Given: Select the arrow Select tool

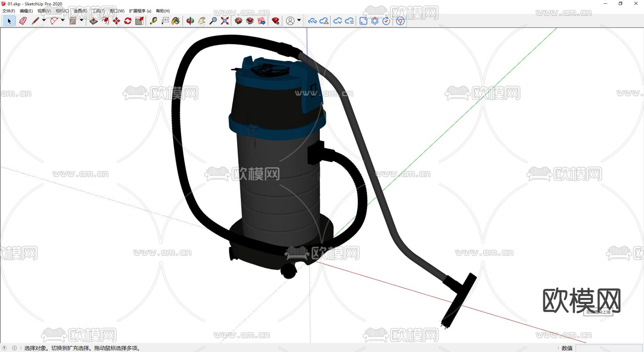Looking at the screenshot, I should 9,21.
